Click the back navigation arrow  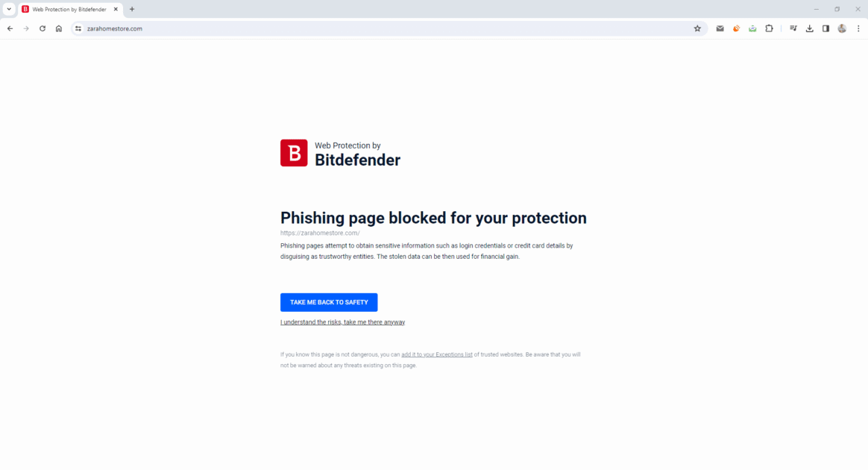(x=10, y=28)
